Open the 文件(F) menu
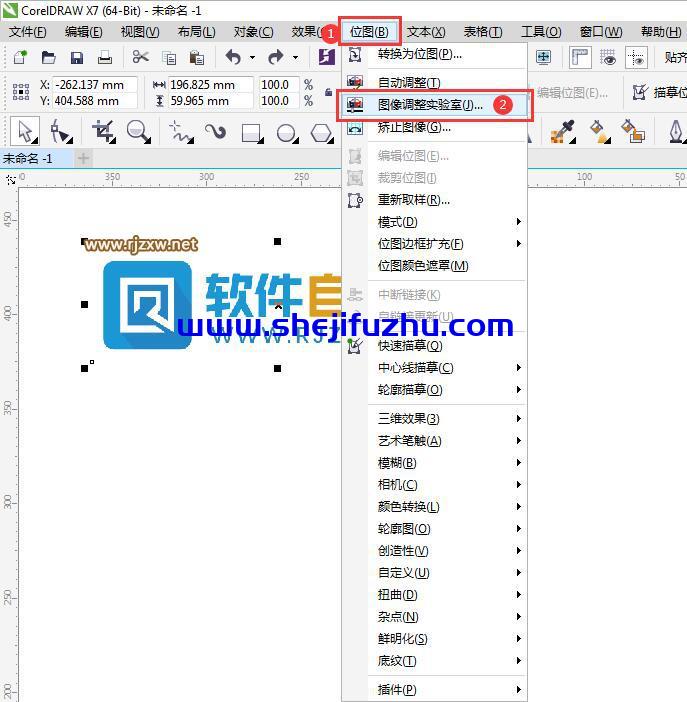This screenshot has width=687, height=702. coord(28,32)
